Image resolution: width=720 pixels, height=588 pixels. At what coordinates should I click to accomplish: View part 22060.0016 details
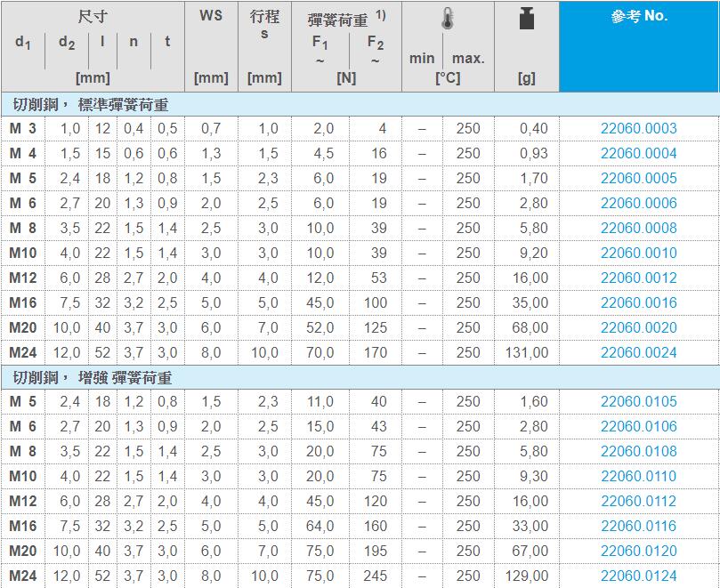coord(638,302)
